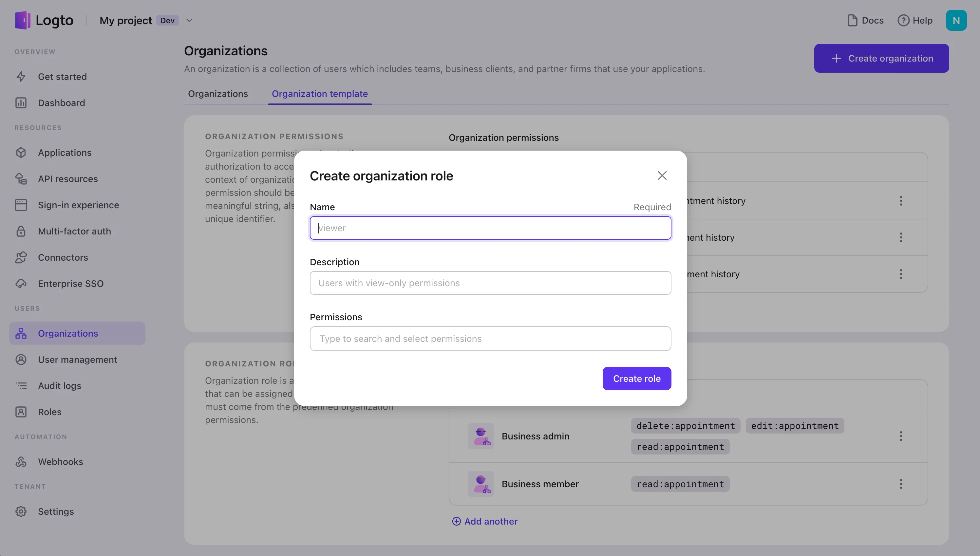Select the Dashboard icon in the sidebar
Image resolution: width=980 pixels, height=556 pixels.
[21, 102]
